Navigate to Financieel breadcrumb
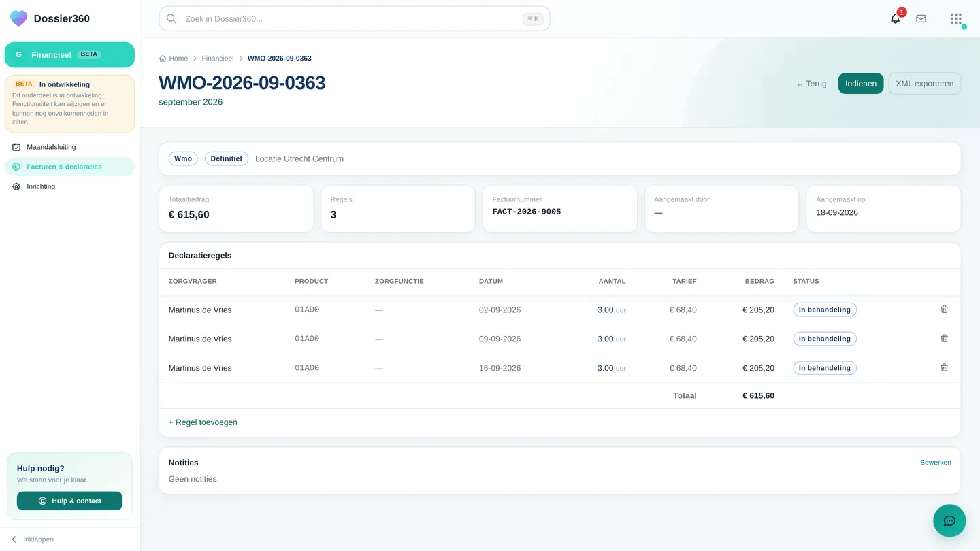The height and width of the screenshot is (551, 980). [218, 59]
